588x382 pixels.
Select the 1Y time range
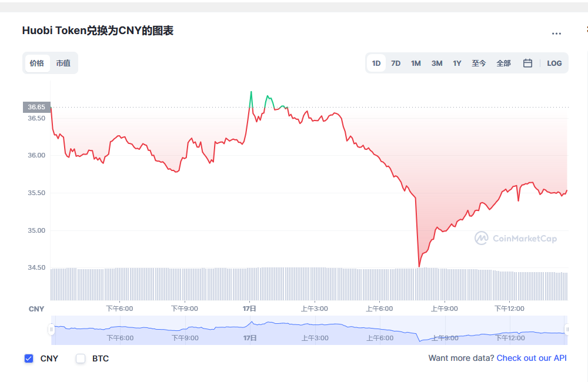457,63
